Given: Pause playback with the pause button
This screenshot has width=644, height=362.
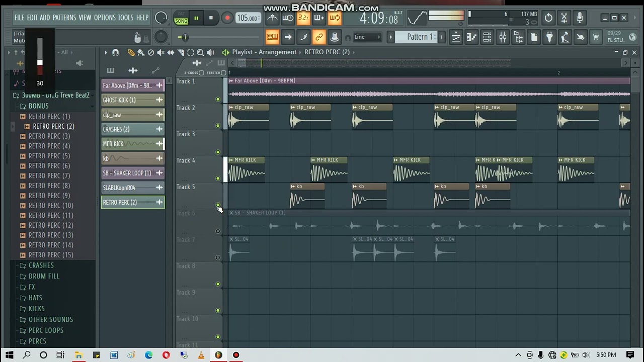Looking at the screenshot, I should (196, 18).
